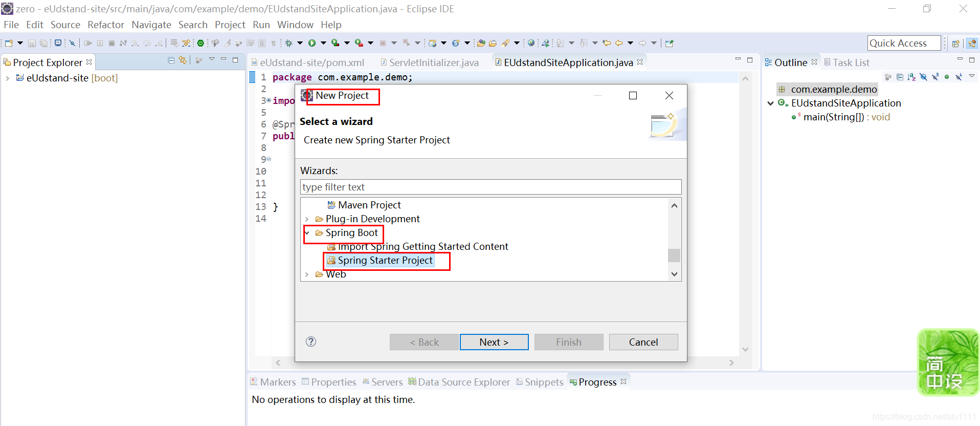This screenshot has width=980, height=426.
Task: Toggle Link with Editor in Project Explorer
Action: click(x=183, y=60)
